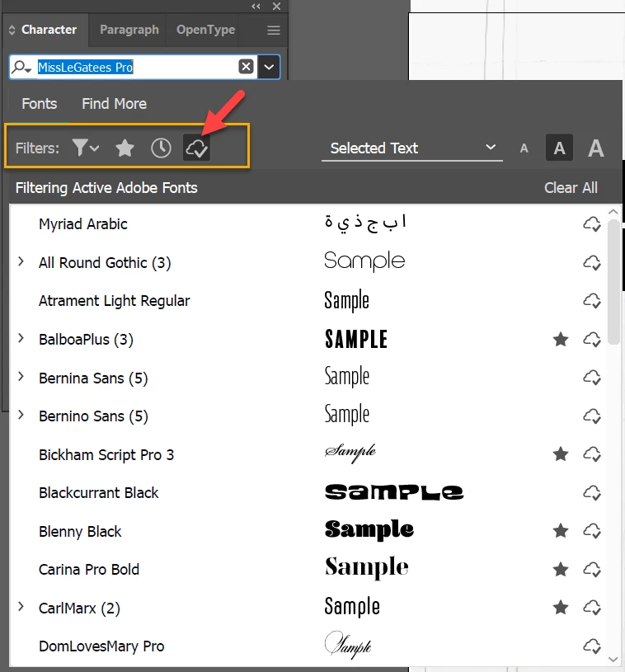Click the cloud icon for Myriad Arabic
The width and height of the screenshot is (625, 672).
[592, 223]
